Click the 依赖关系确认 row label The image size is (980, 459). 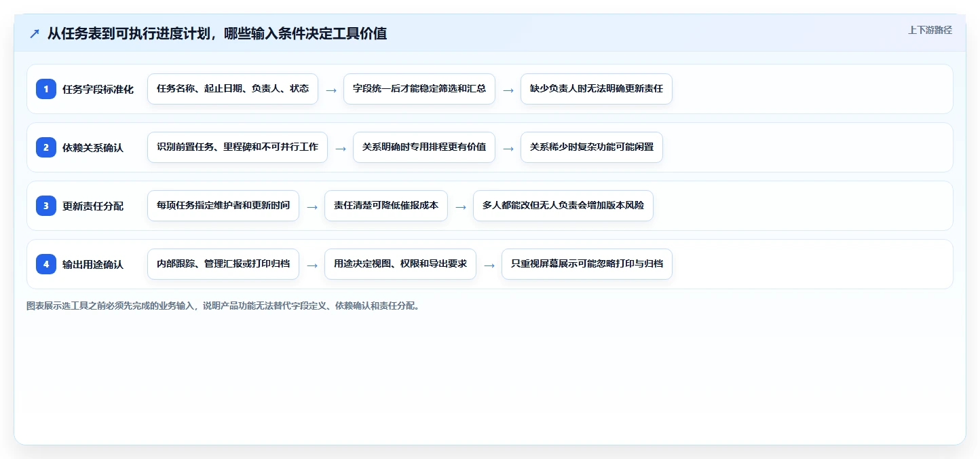click(93, 147)
